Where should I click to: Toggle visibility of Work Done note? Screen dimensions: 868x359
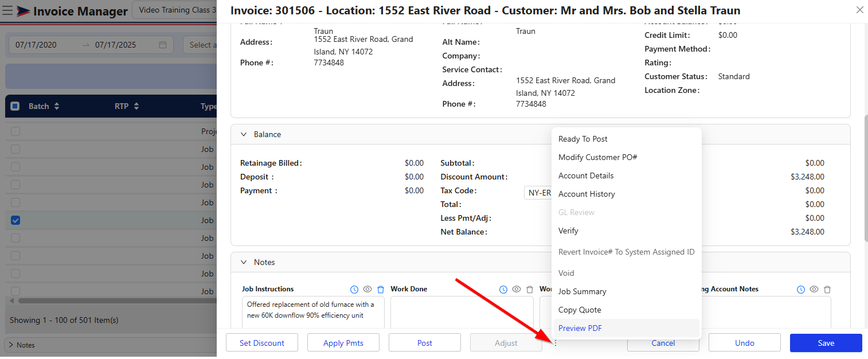click(x=517, y=290)
